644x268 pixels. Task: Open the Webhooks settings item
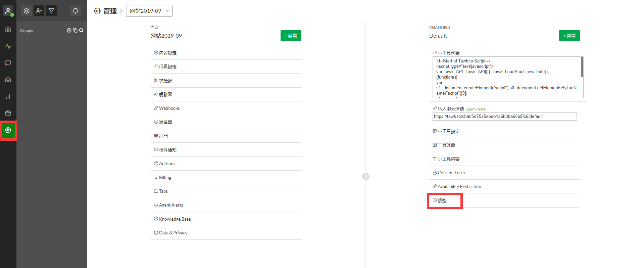(x=169, y=108)
